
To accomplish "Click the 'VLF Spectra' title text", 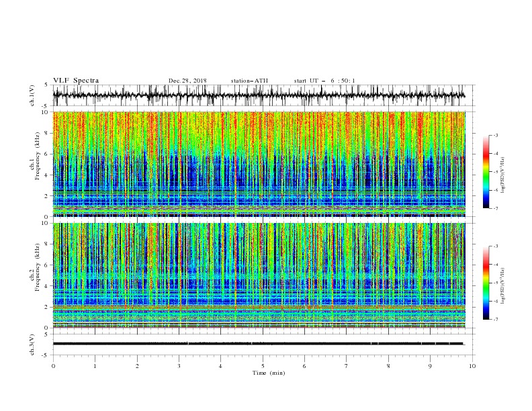I will [x=76, y=81].
